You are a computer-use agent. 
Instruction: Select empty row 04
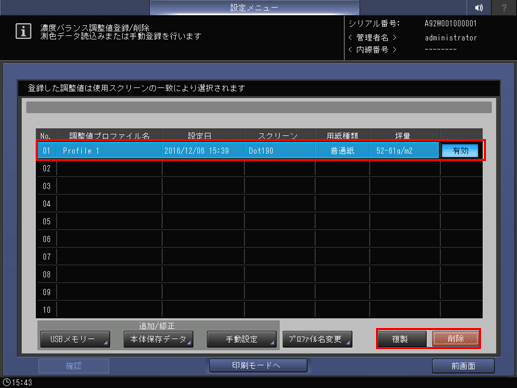click(259, 204)
